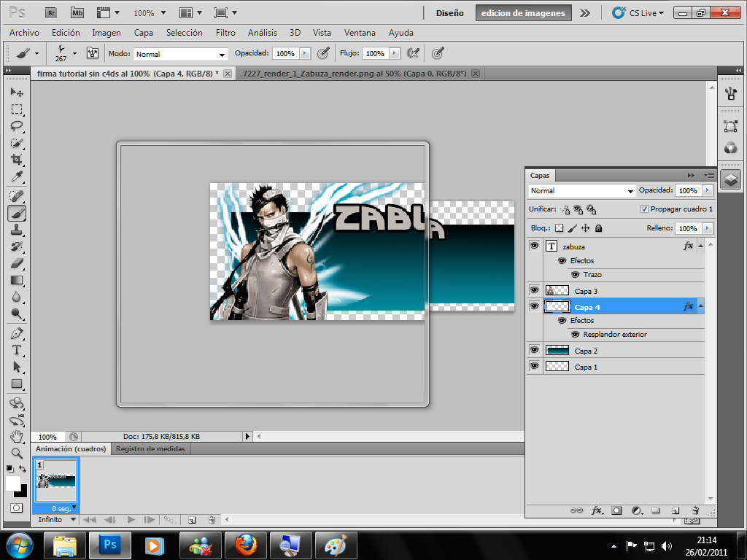
Task: Hide the Capa 4 layer
Action: click(535, 306)
